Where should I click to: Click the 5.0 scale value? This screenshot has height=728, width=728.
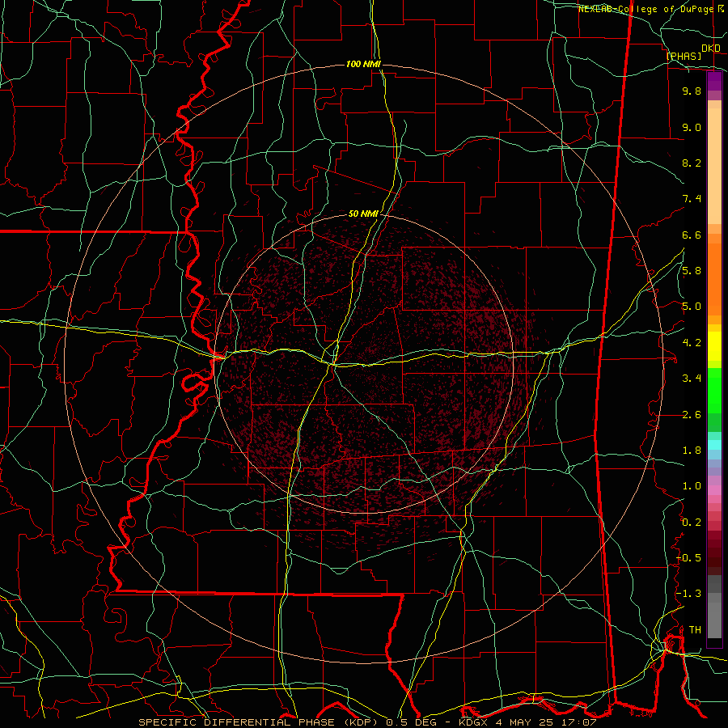692,307
